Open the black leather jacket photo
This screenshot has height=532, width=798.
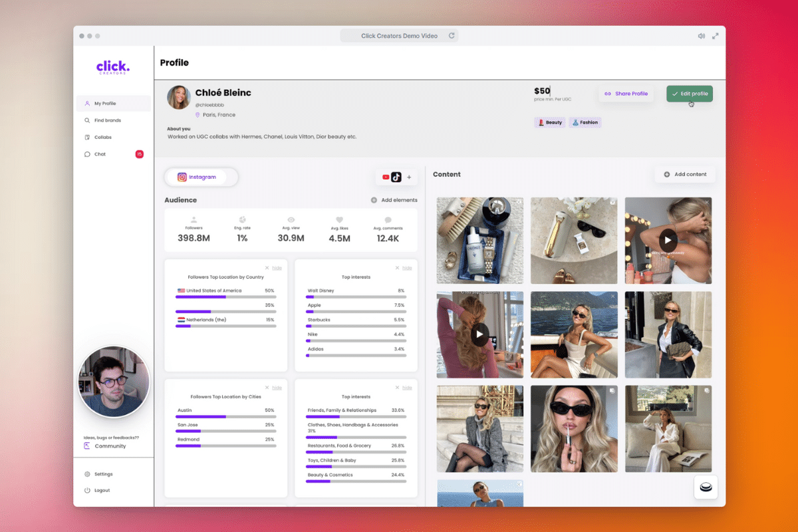tap(668, 334)
